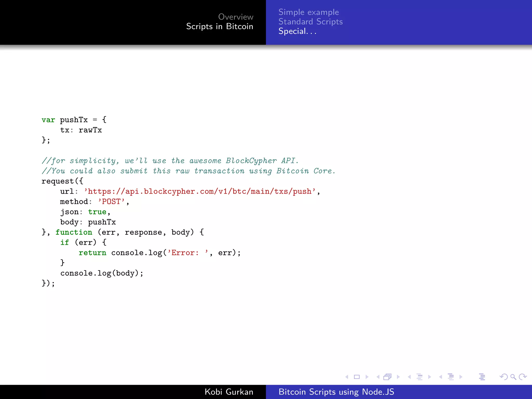The width and height of the screenshot is (532, 399).
Task: Click the presentation outline icon
Action: (482, 377)
